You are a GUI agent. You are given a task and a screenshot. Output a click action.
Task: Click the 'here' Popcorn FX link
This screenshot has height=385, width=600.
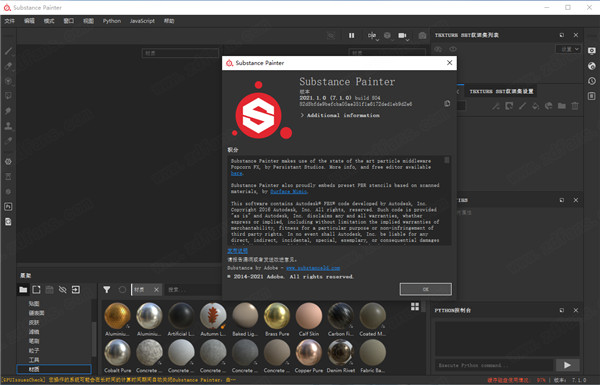236,173
